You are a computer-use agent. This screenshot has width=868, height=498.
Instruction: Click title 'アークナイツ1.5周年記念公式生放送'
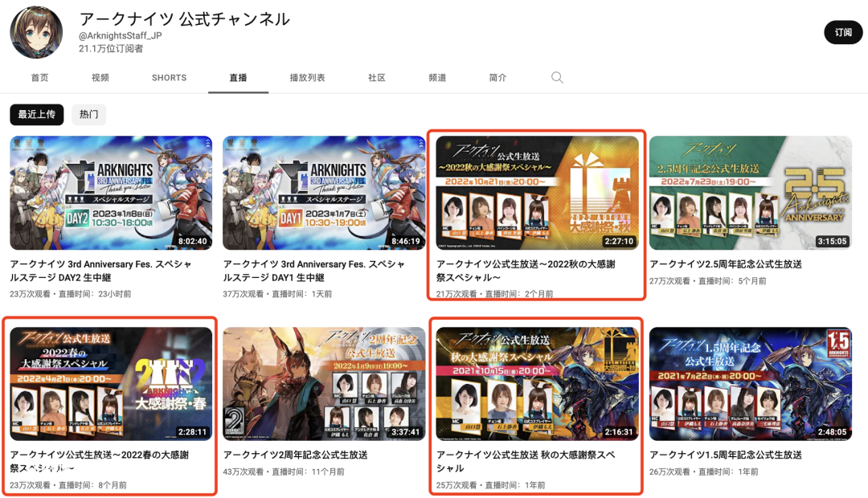pos(726,455)
